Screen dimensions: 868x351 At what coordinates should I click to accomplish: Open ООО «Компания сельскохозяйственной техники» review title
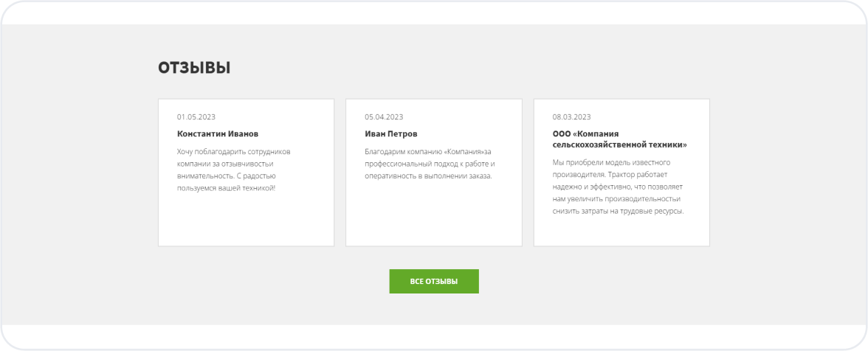[x=619, y=139]
